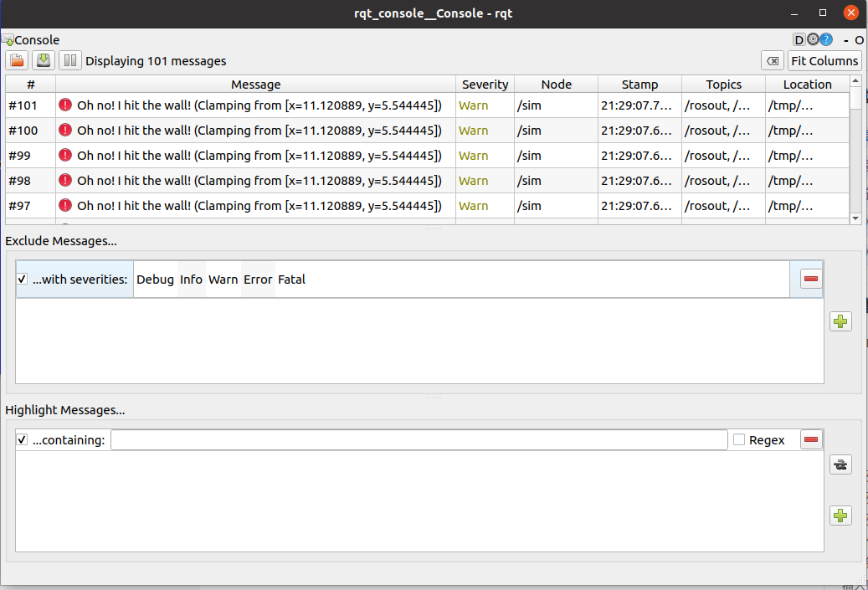Click location cell of message #99
This screenshot has height=590, width=868.
pyautogui.click(x=807, y=156)
